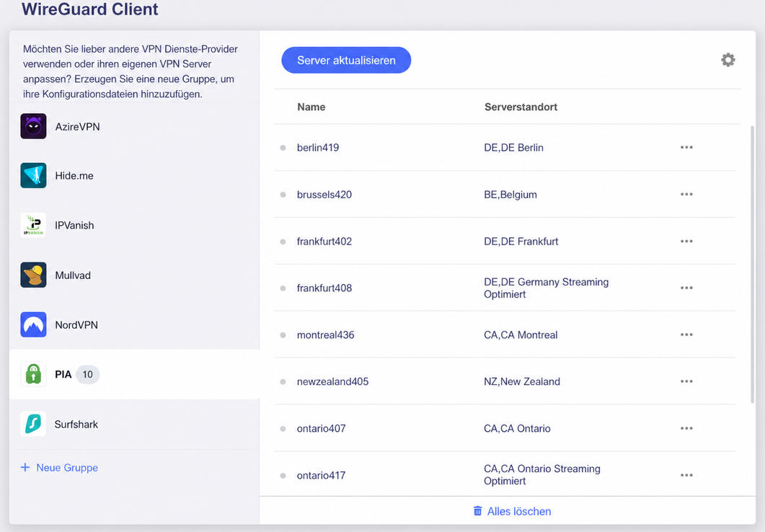This screenshot has width=765, height=532.
Task: Open the three-dot menu for brussels420
Action: [686, 194]
